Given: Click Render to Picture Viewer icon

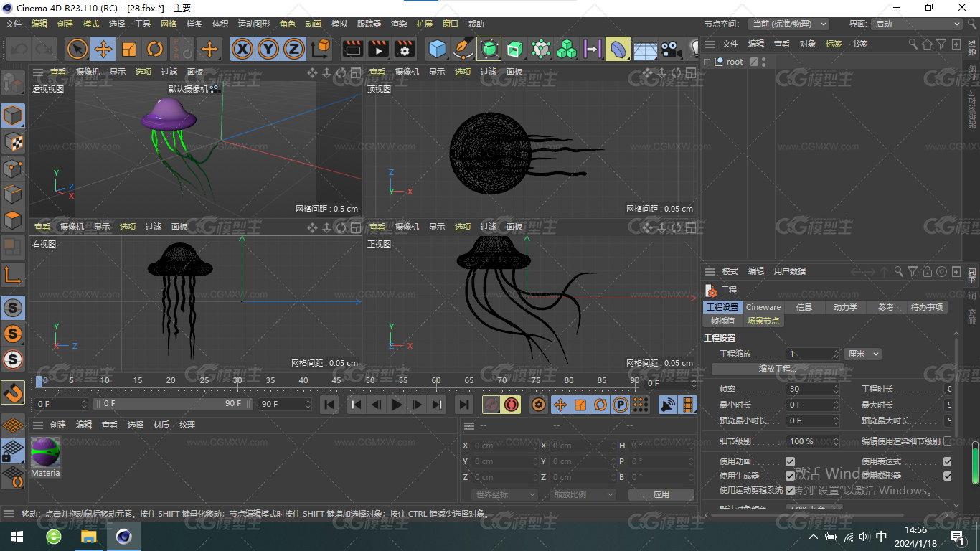Looking at the screenshot, I should pos(378,49).
